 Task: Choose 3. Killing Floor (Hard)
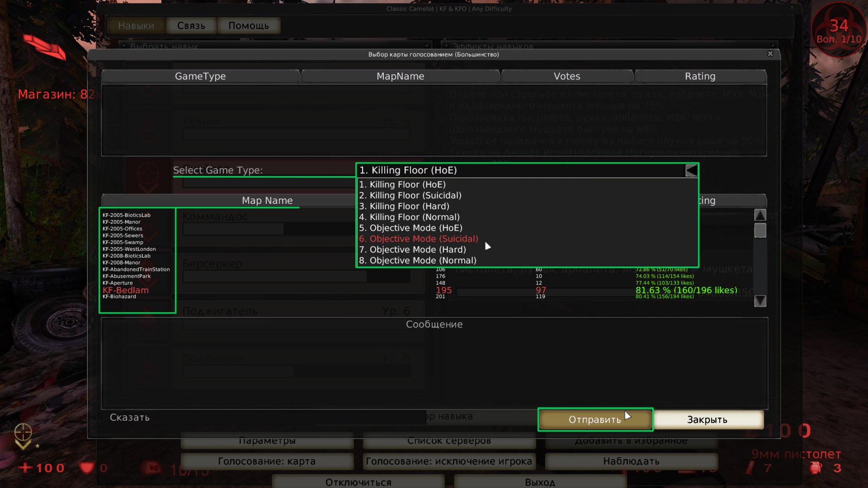pos(404,206)
